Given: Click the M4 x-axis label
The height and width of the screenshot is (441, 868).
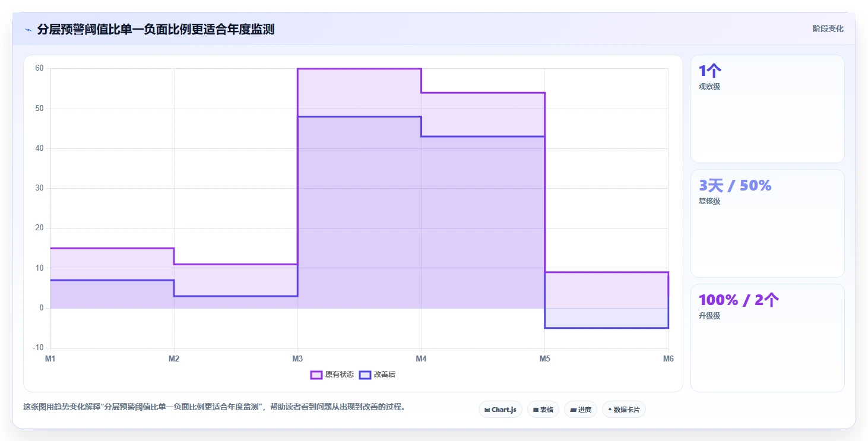Looking at the screenshot, I should 421,359.
